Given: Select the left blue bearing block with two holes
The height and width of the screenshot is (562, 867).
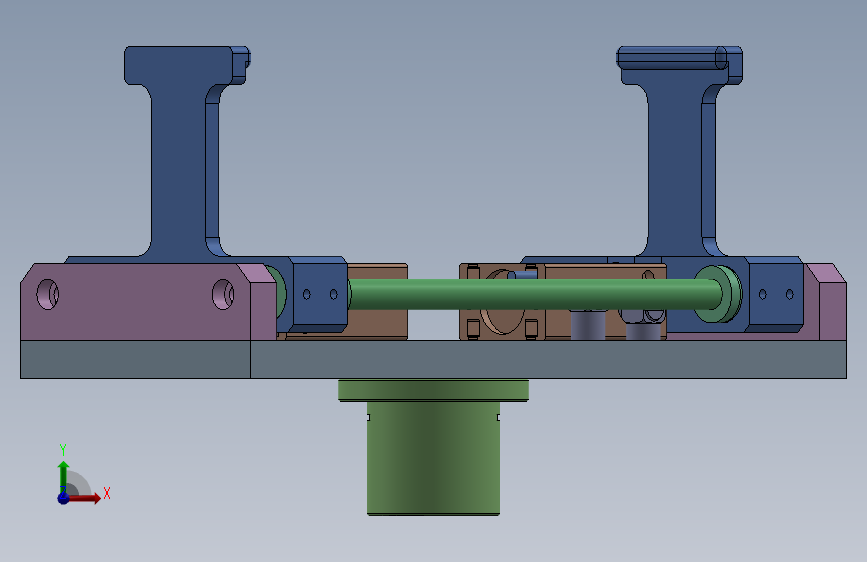Looking at the screenshot, I should tap(320, 294).
